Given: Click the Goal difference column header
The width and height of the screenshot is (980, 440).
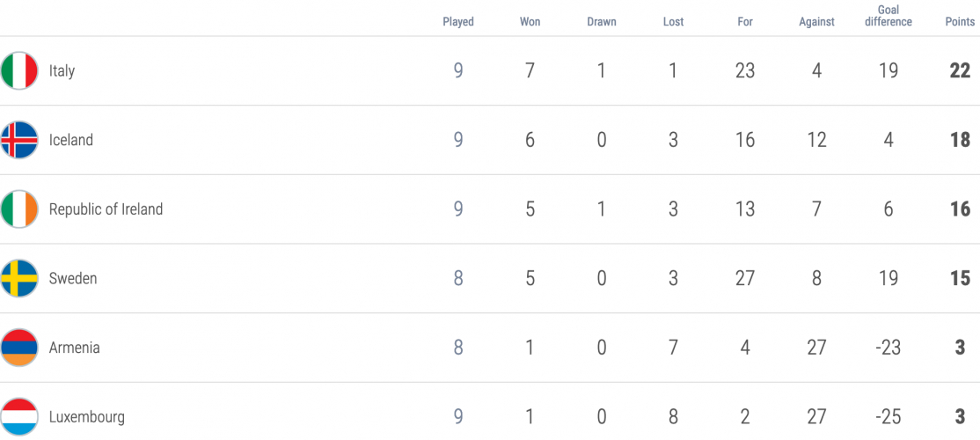Looking at the screenshot, I should (x=889, y=16).
